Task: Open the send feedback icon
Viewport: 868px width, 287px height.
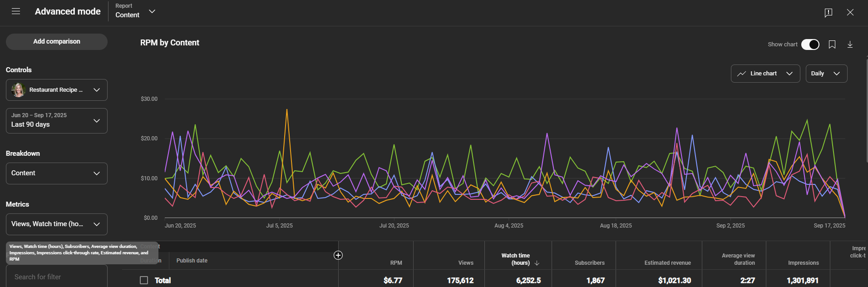Action: 829,12
